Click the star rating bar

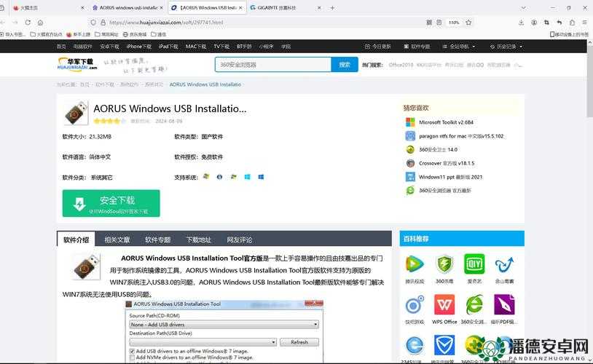pos(110,121)
